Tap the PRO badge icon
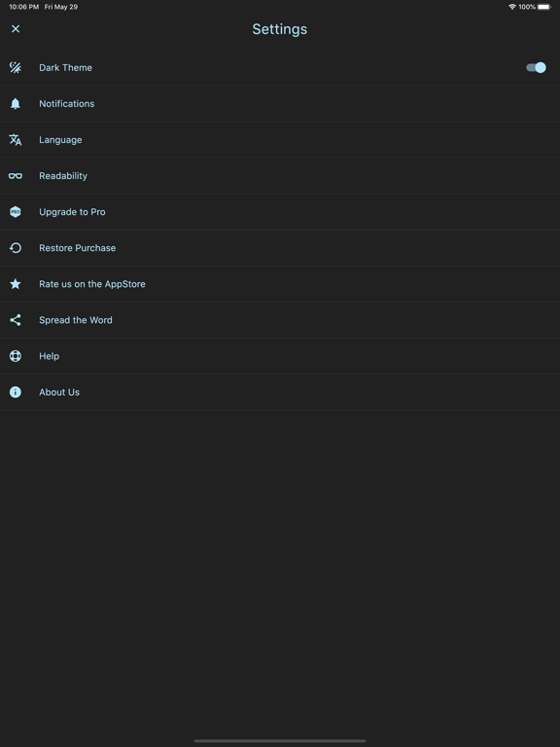The height and width of the screenshot is (747, 560). pos(16,212)
